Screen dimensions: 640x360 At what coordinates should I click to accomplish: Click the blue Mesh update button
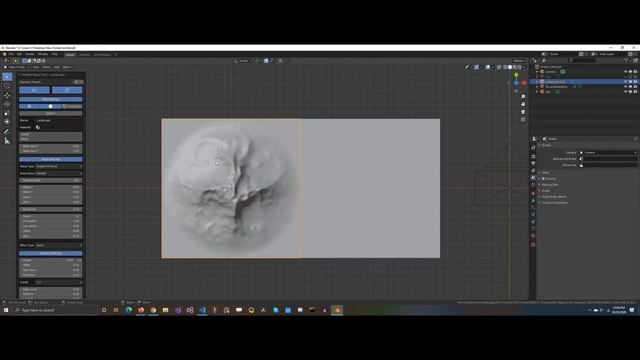coord(51,99)
